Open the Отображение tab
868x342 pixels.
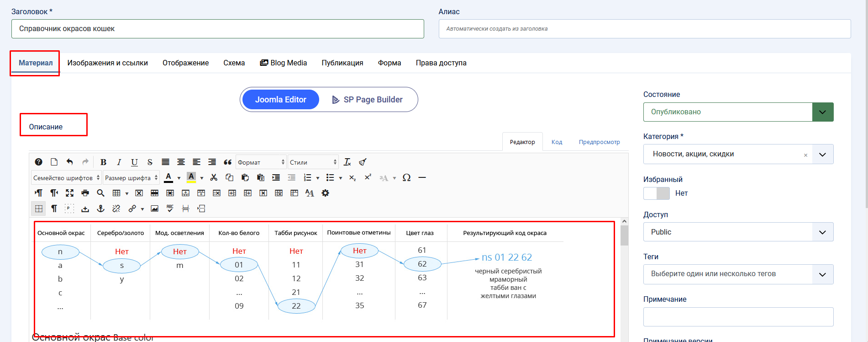(x=185, y=63)
